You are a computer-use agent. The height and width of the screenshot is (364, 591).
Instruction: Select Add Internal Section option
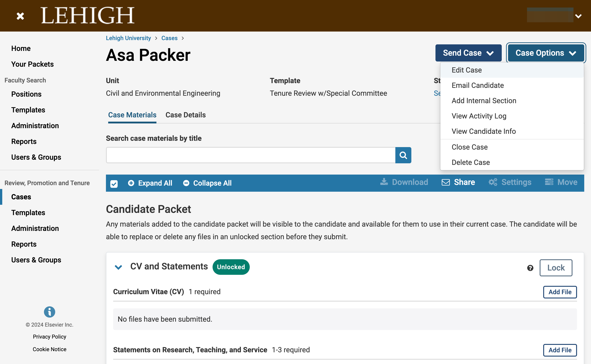(x=512, y=101)
